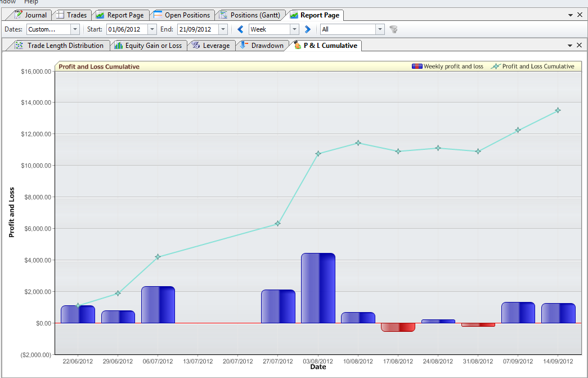
Task: Open the Start date picker dropdown
Action: pyautogui.click(x=152, y=29)
